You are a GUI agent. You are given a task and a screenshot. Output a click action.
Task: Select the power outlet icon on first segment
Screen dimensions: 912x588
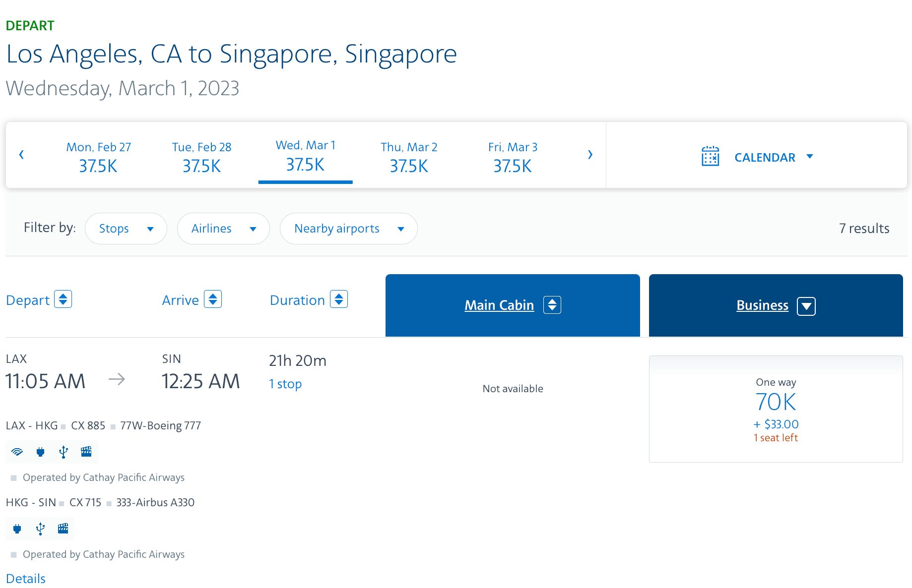(40, 452)
